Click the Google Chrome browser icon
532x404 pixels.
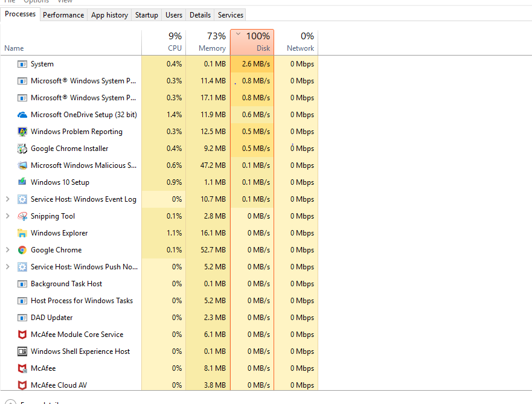22,250
